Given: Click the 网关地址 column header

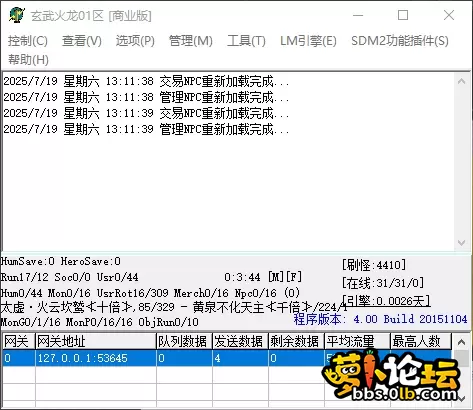Looking at the screenshot, I should coord(96,341).
